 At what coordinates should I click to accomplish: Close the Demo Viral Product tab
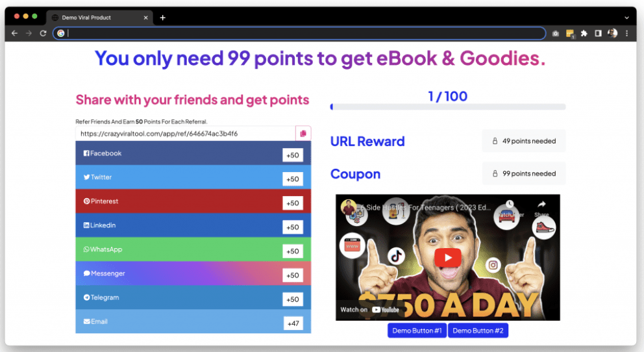point(145,18)
